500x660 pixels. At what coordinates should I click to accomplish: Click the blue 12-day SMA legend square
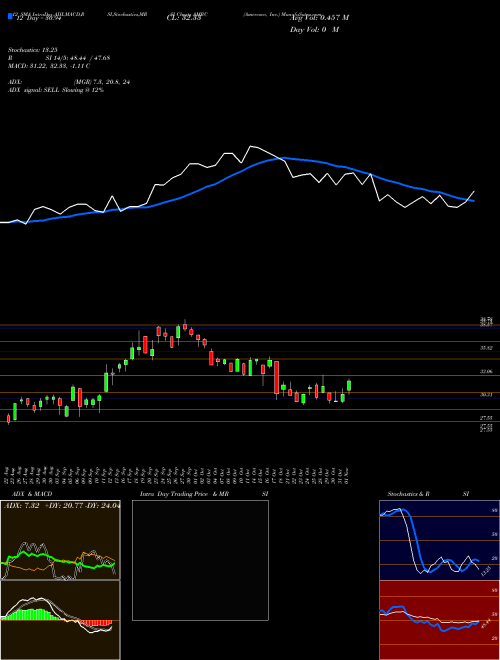point(10,16)
